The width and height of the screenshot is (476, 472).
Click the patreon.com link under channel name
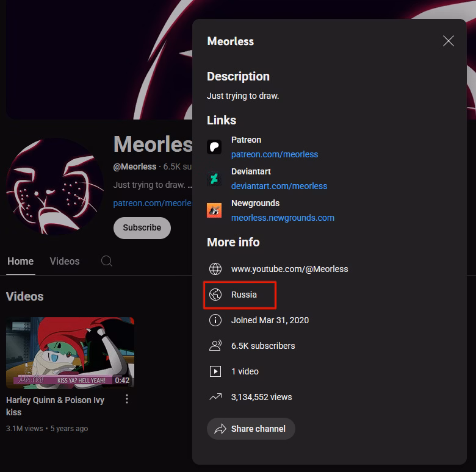pos(153,203)
